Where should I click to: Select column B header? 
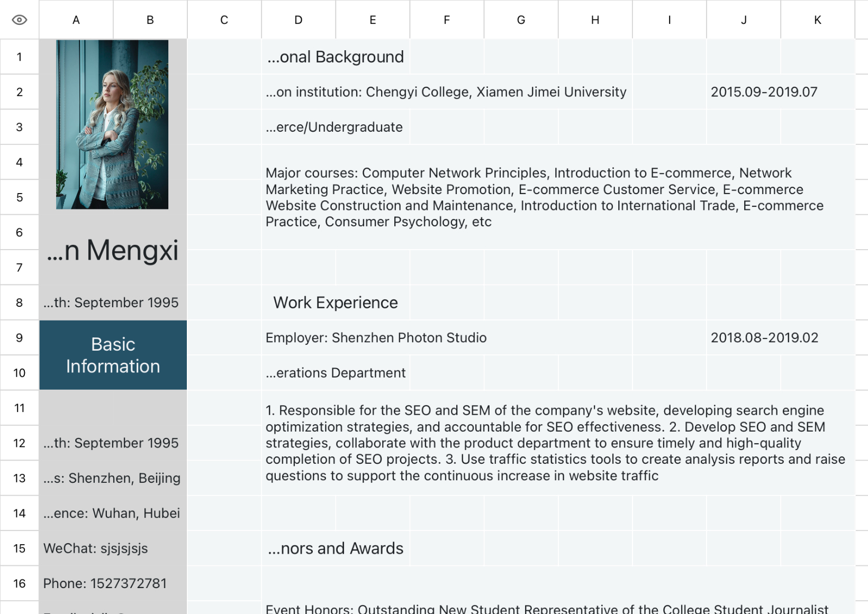pos(150,20)
